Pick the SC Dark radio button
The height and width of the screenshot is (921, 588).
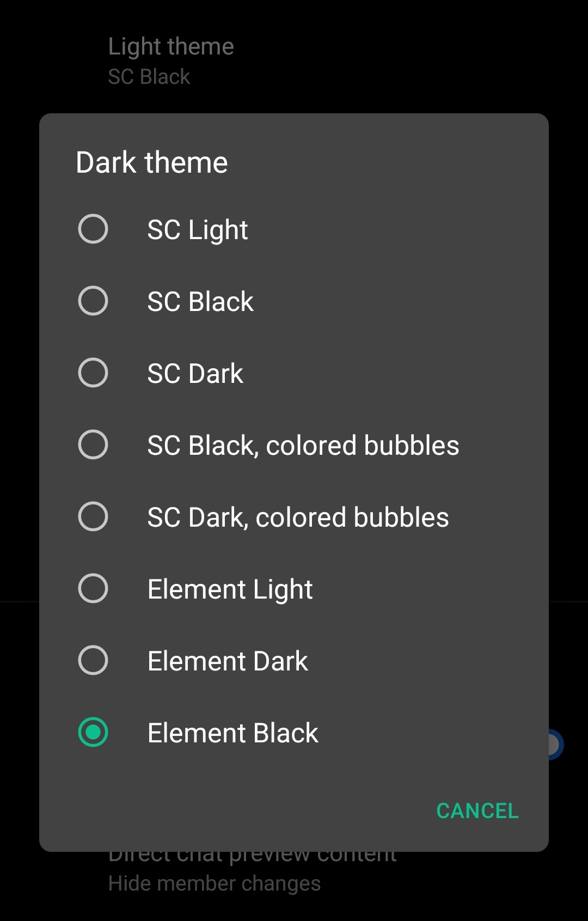click(93, 373)
